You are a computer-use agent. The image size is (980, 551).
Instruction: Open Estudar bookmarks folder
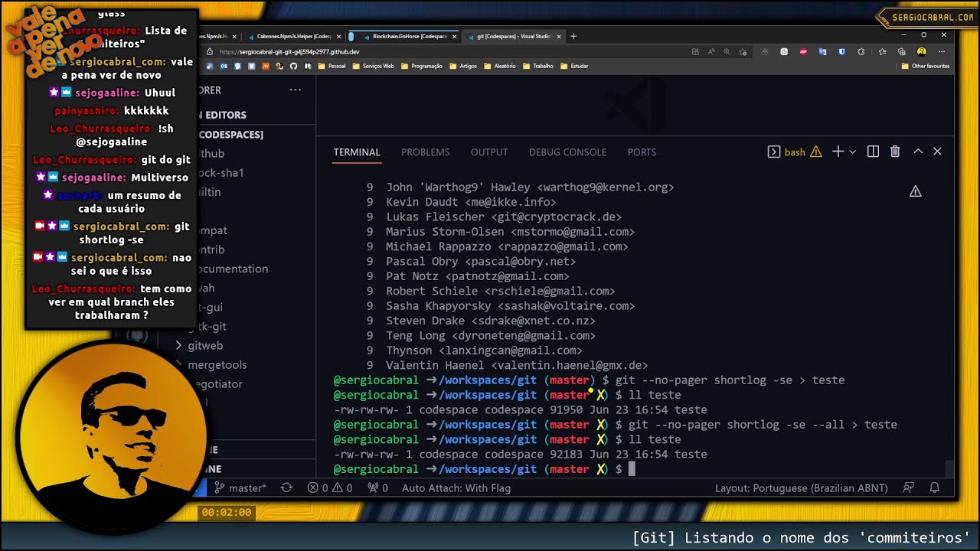click(x=575, y=66)
